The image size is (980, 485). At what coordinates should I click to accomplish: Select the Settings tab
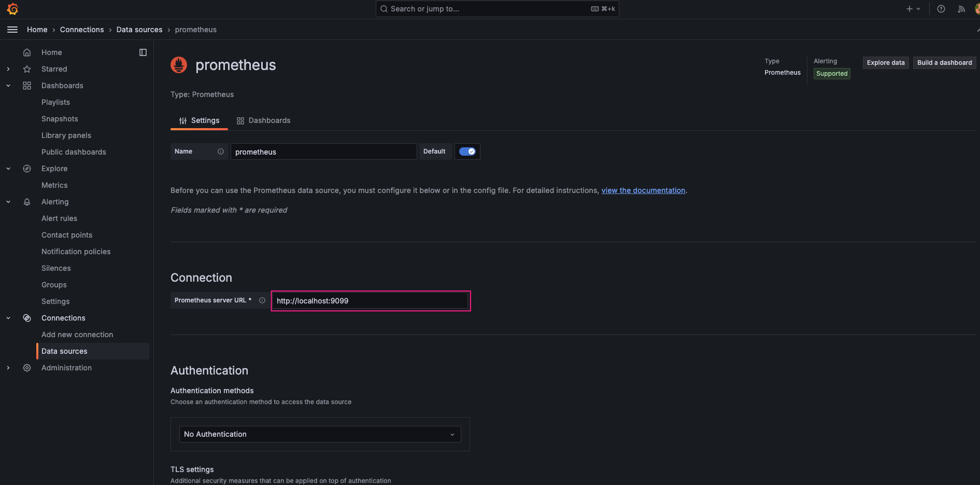pos(200,120)
